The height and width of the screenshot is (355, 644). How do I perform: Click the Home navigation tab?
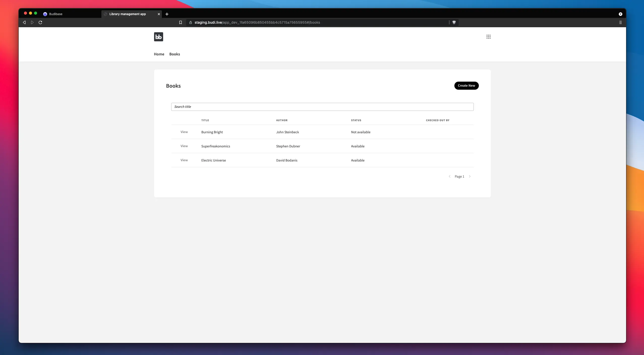159,54
